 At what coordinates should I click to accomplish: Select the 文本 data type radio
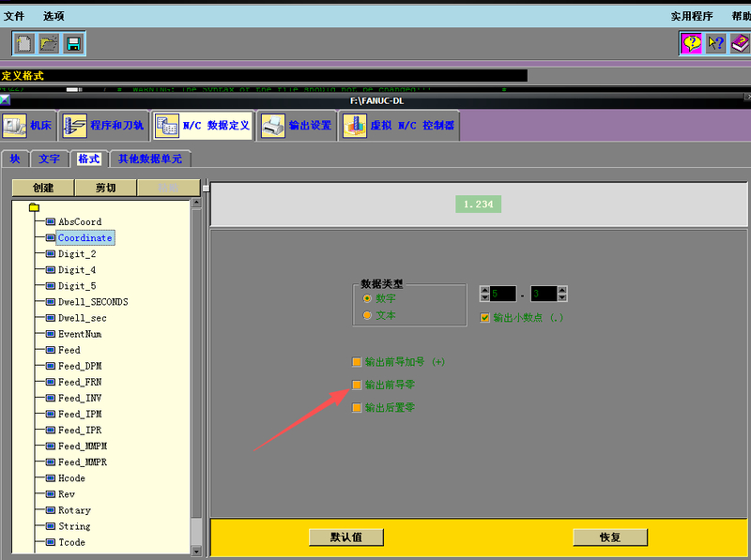click(367, 315)
